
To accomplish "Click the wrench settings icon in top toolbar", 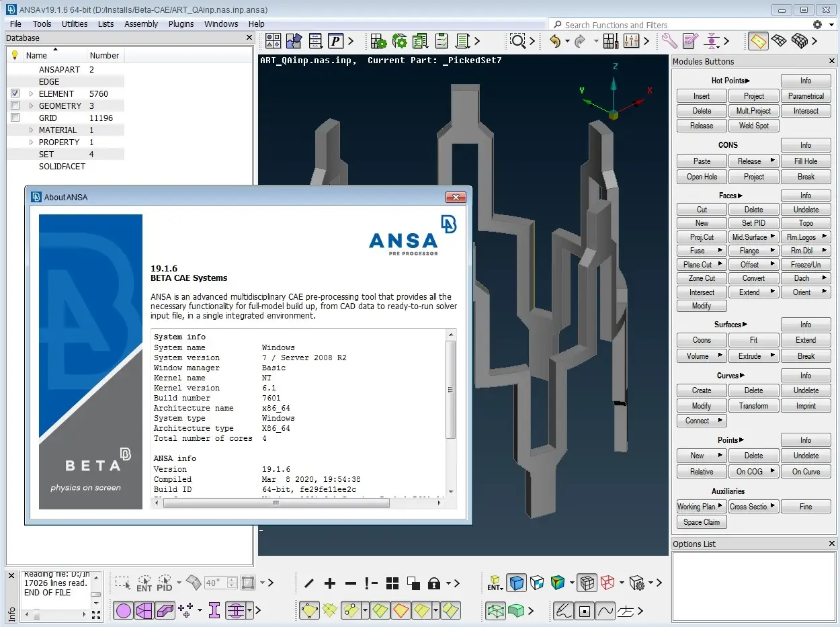I will [x=669, y=41].
